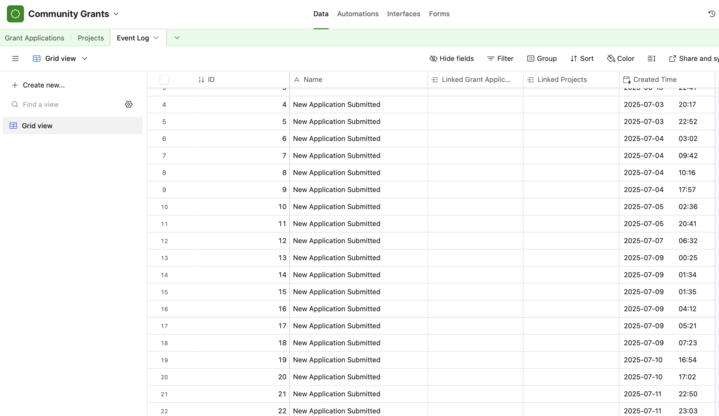Open the base history icon
The width and height of the screenshot is (719, 416).
[x=712, y=14]
